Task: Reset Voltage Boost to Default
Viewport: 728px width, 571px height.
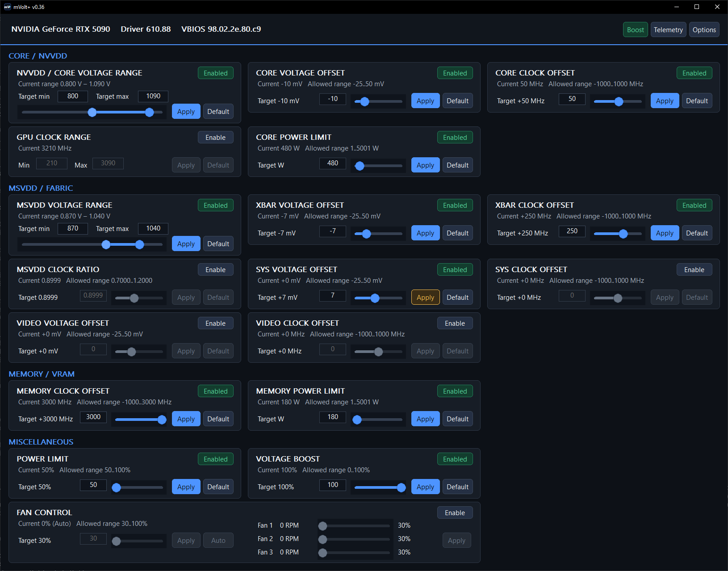Action: point(457,487)
